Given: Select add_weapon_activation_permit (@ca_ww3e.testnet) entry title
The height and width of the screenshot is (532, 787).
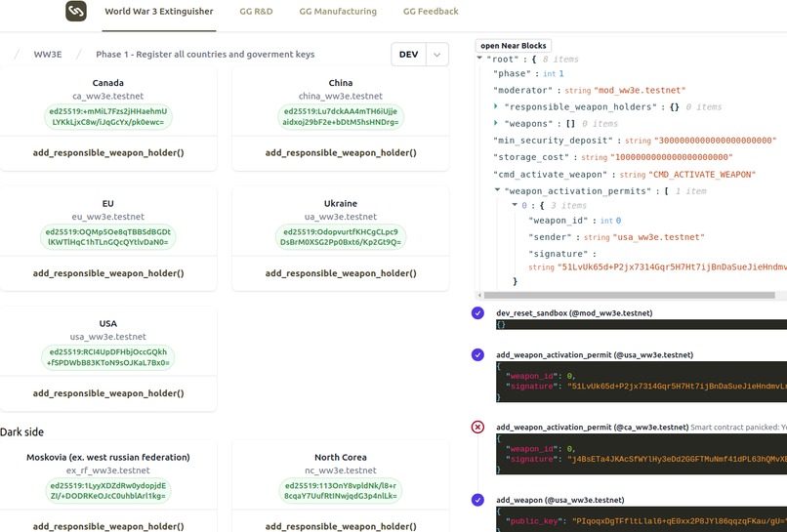Looking at the screenshot, I should pyautogui.click(x=593, y=428).
